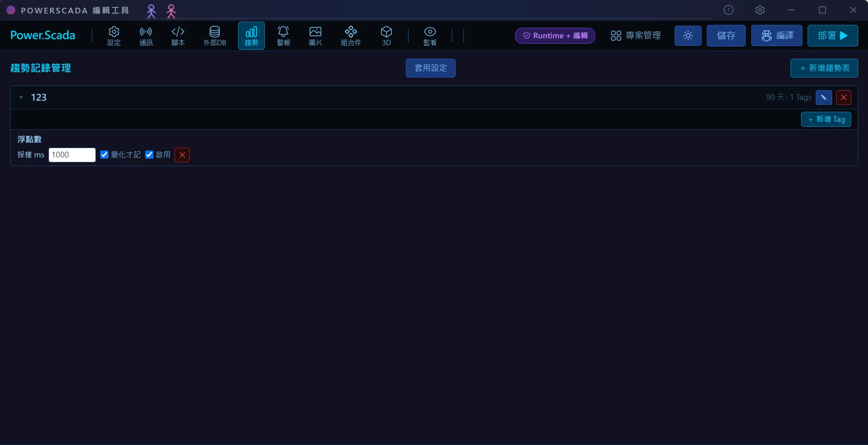The image size is (868, 445).
Task: Open the 3D cube icon
Action: [386, 35]
